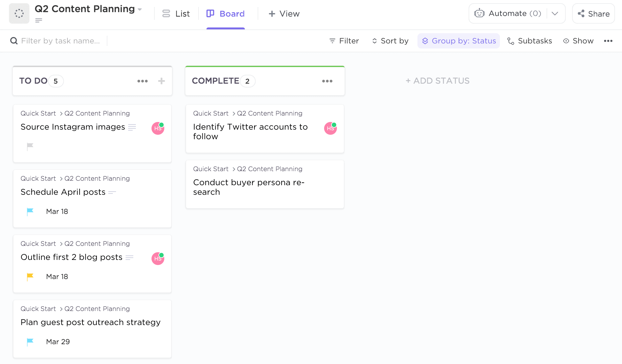
Task: Open Schedule April posts task
Action: (63, 192)
